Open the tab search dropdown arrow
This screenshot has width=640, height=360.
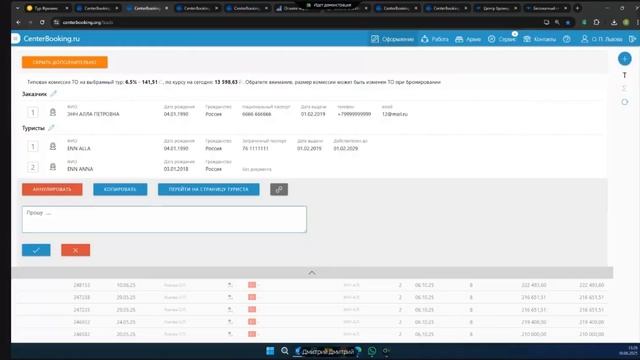click(18, 8)
